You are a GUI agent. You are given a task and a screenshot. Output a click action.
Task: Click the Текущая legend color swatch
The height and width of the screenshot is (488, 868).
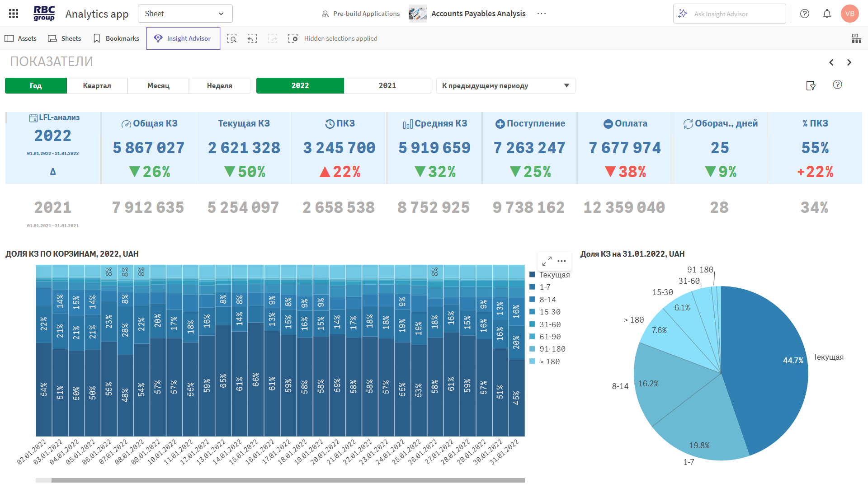(532, 275)
